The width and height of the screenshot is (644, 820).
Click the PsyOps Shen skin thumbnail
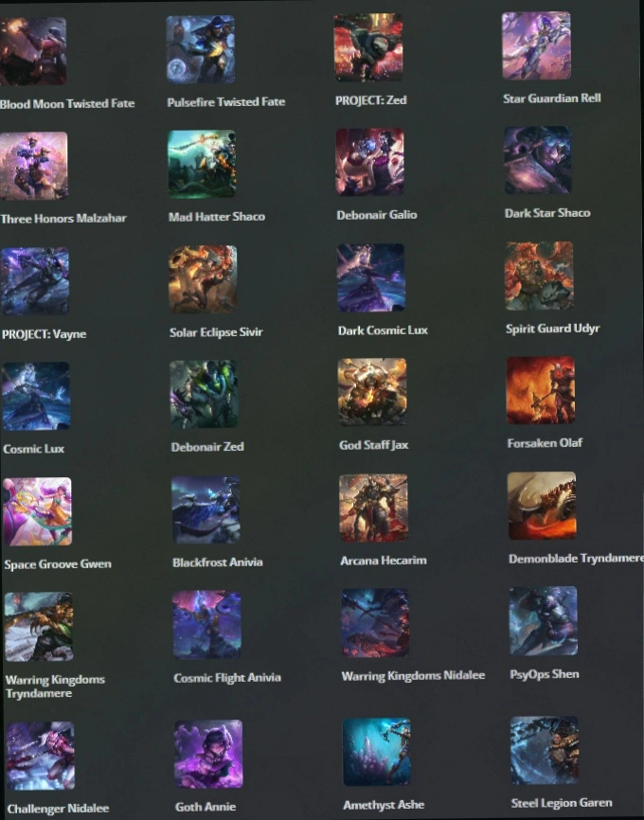(x=544, y=621)
